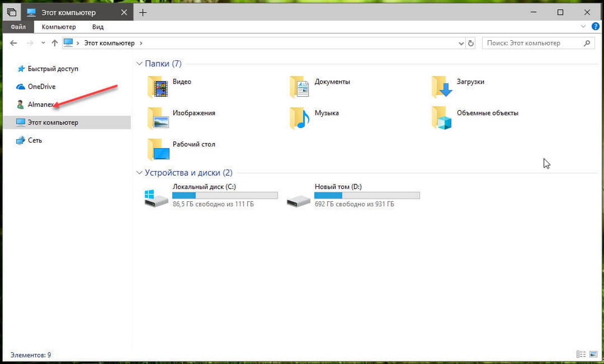Open the Рабочий стол folder icon
604x364 pixels.
(x=158, y=149)
